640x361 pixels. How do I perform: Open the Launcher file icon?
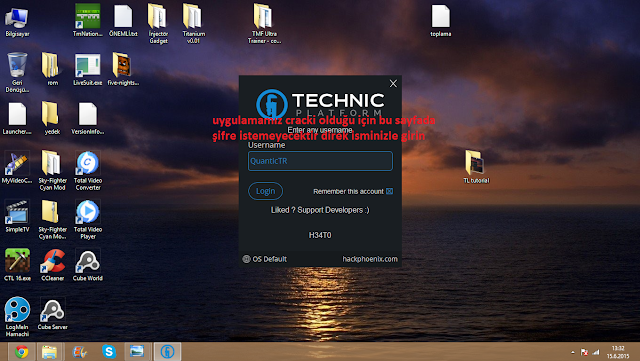tap(17, 118)
